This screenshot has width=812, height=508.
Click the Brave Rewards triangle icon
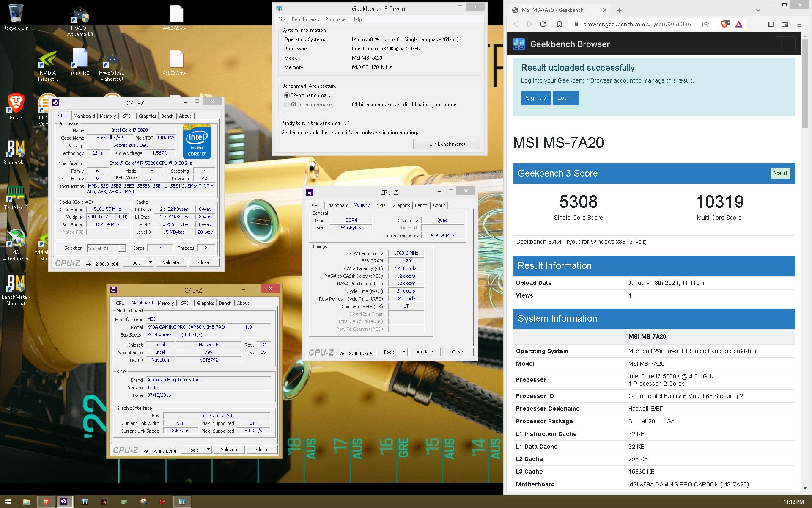click(739, 24)
